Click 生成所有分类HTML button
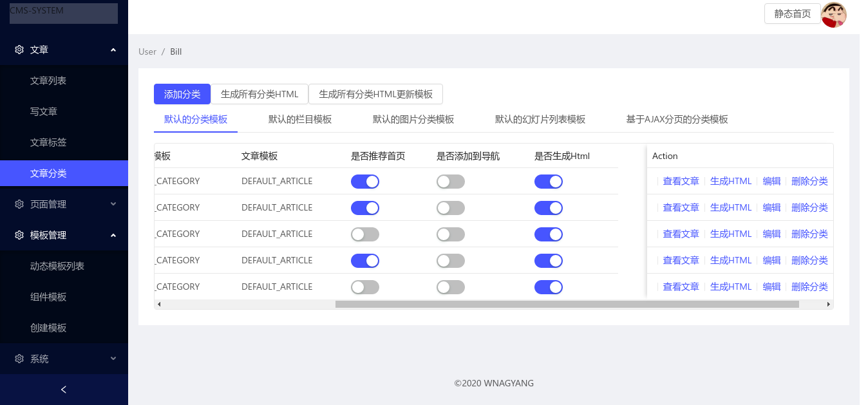This screenshot has width=868, height=405. click(260, 94)
